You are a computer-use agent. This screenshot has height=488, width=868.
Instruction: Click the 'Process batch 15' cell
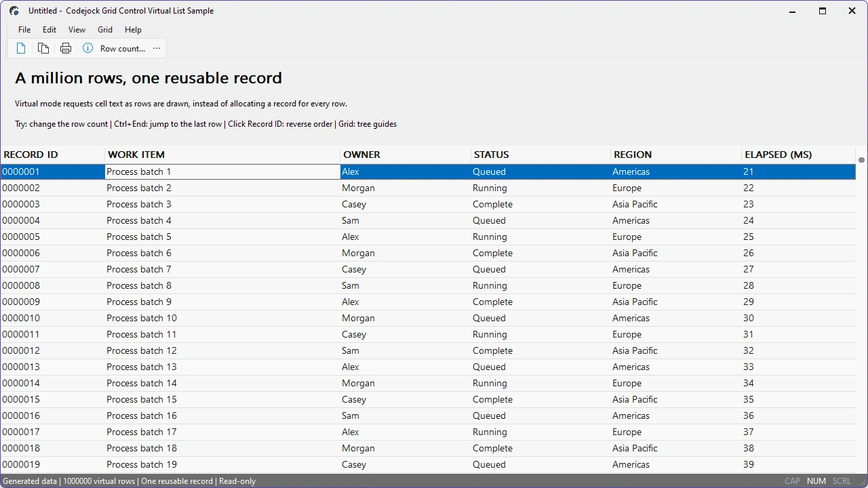point(222,399)
